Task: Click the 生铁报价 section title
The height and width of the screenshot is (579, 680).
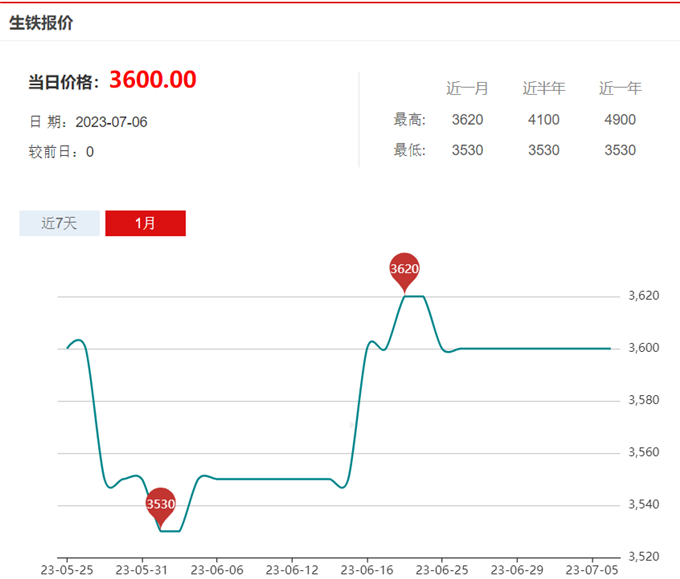Action: point(41,22)
